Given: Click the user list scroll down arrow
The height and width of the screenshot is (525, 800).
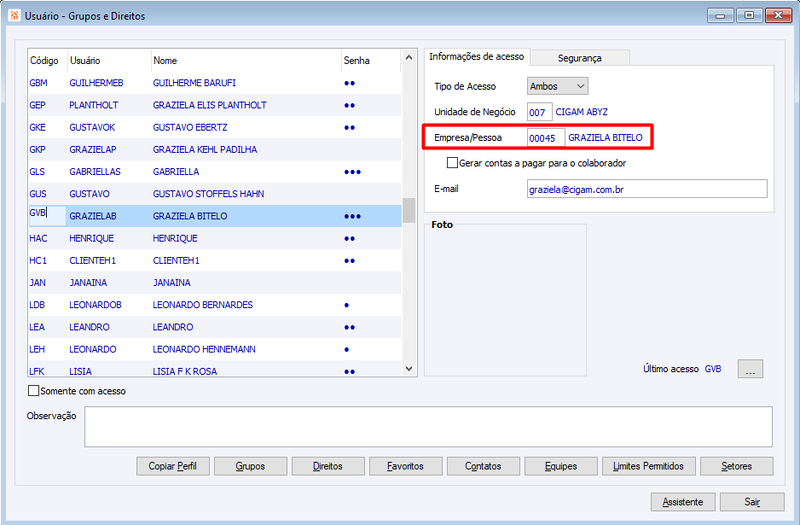Looking at the screenshot, I should pyautogui.click(x=409, y=368).
